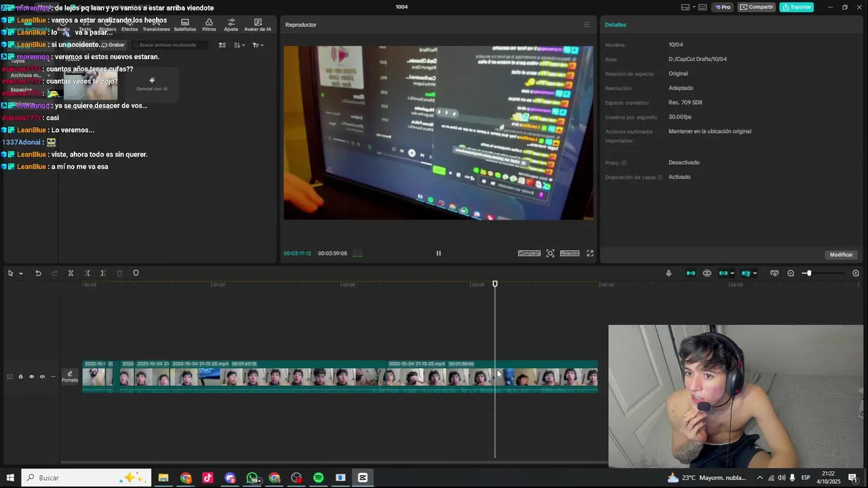Lock the main video track
The height and width of the screenshot is (488, 868).
20,377
